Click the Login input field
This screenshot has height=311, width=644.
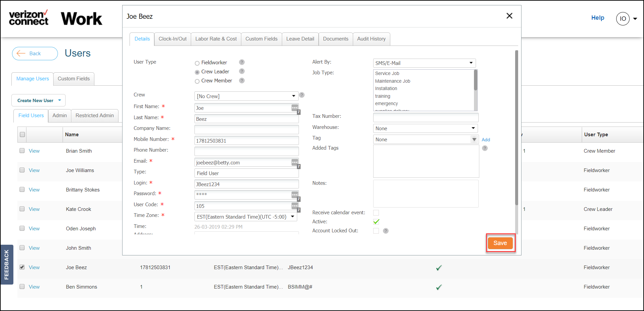pos(246,184)
